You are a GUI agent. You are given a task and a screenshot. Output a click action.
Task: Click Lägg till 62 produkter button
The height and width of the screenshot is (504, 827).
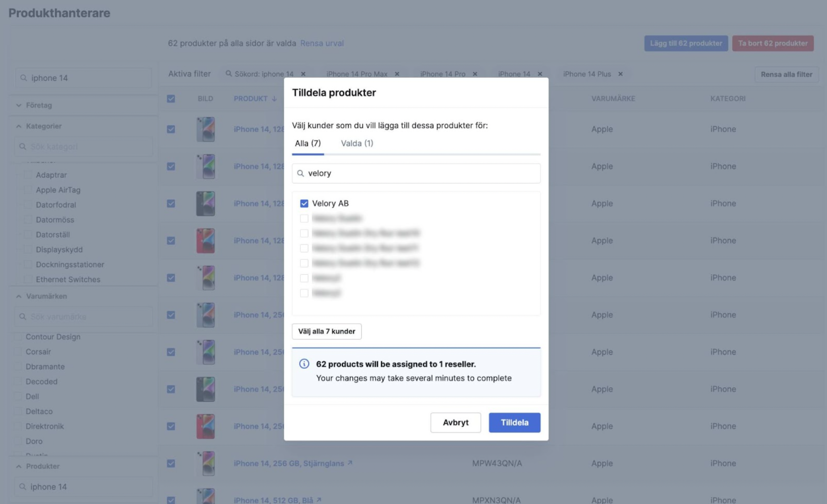click(686, 43)
